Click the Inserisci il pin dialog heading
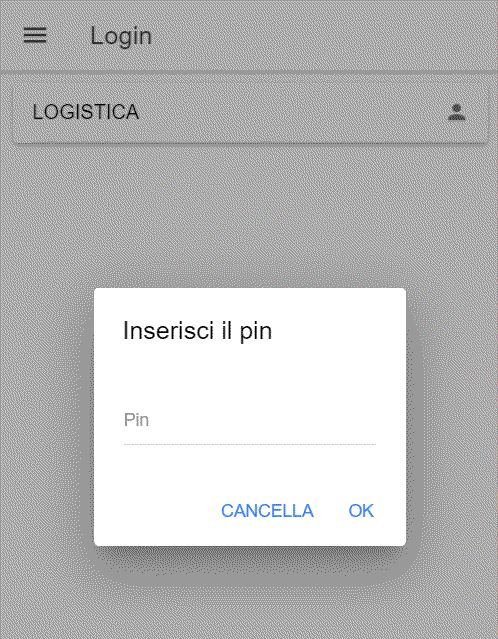This screenshot has height=639, width=498. pyautogui.click(x=198, y=331)
